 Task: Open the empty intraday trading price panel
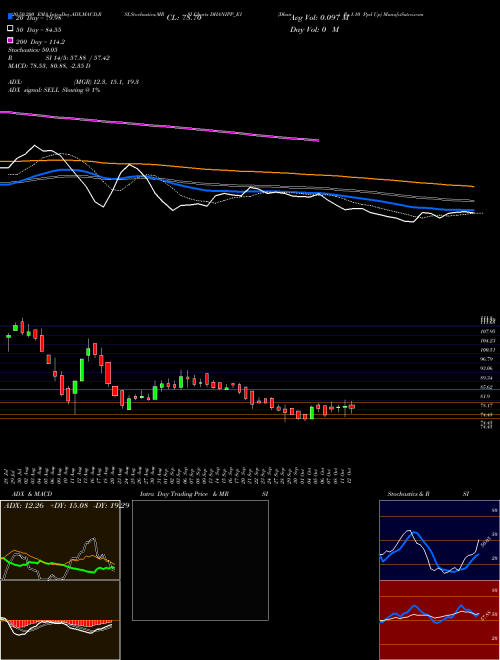[x=200, y=560]
